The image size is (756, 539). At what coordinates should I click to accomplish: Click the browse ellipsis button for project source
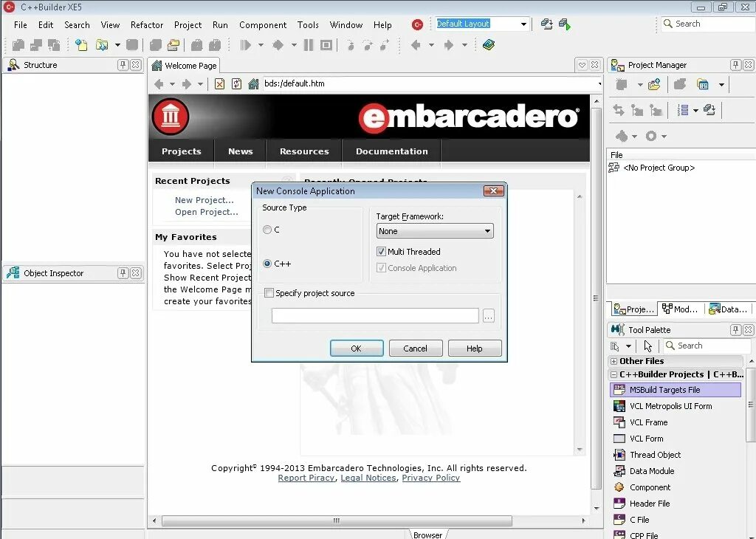(x=489, y=316)
